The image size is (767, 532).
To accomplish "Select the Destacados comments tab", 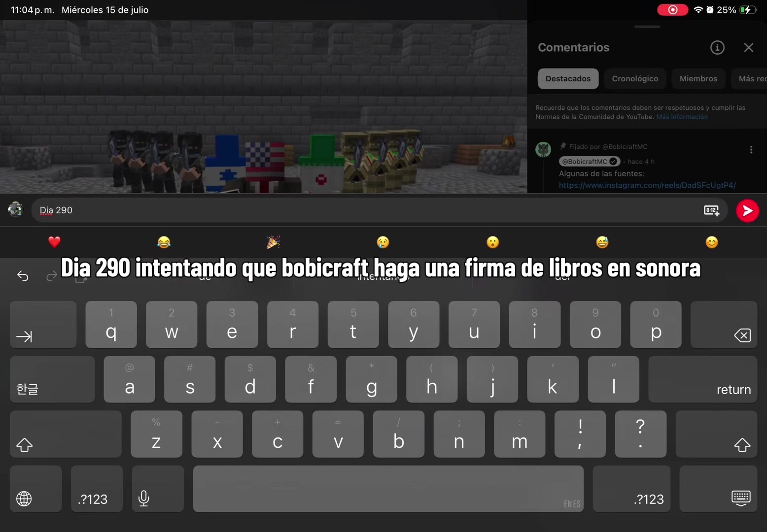I will (x=568, y=79).
